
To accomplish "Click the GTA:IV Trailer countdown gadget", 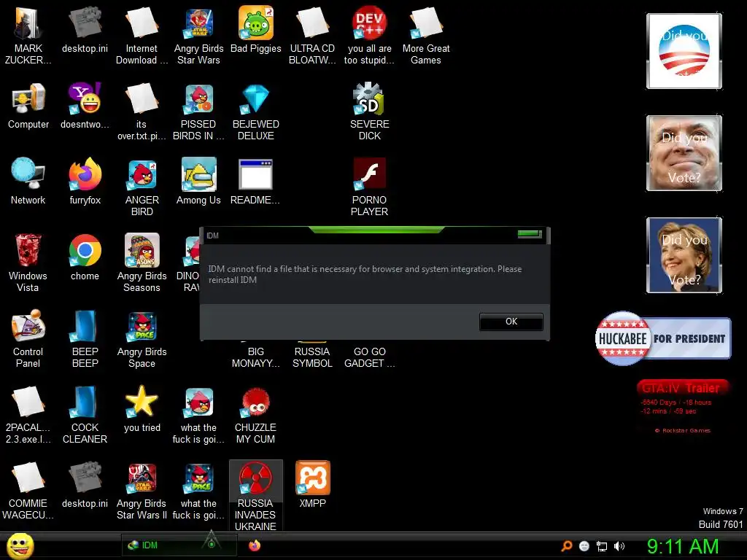I will pyautogui.click(x=683, y=407).
